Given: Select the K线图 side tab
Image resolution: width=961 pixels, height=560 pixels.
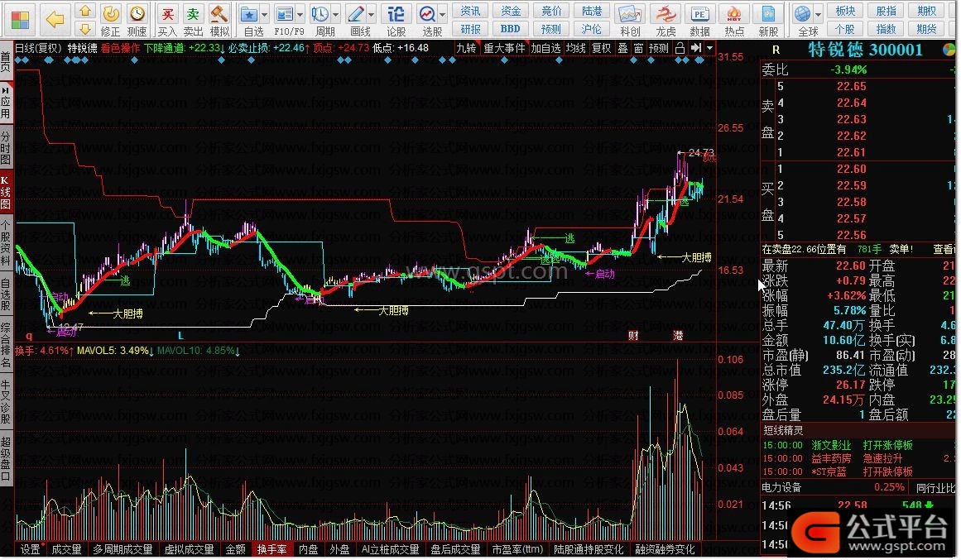Looking at the screenshot, I should (x=6, y=193).
